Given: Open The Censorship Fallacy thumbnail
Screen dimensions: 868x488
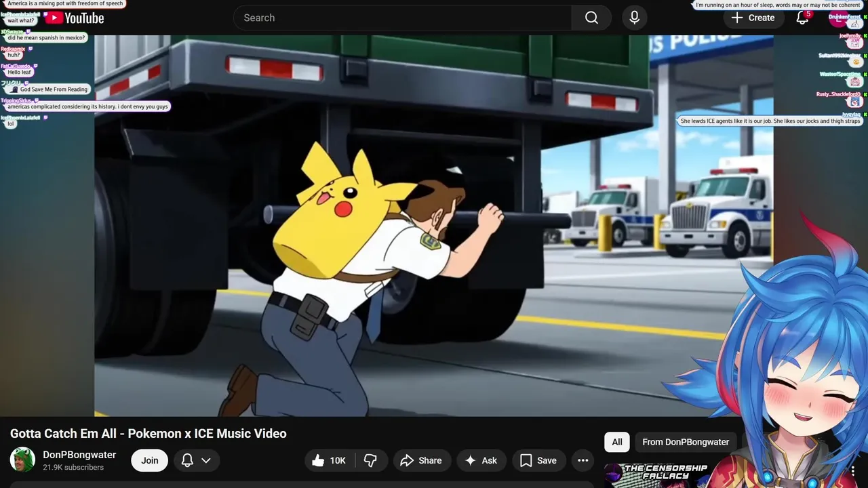Looking at the screenshot, I should (x=658, y=476).
